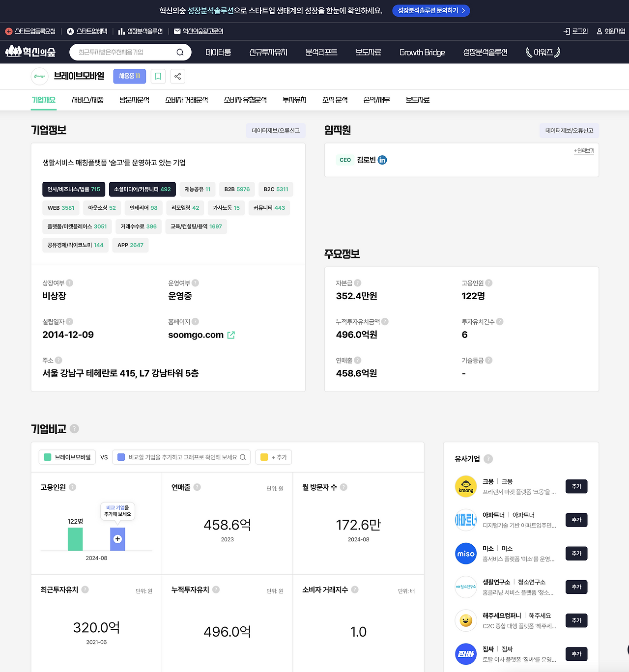Open the 신규투자유치 menu
This screenshot has height=672, width=629.
tap(268, 52)
